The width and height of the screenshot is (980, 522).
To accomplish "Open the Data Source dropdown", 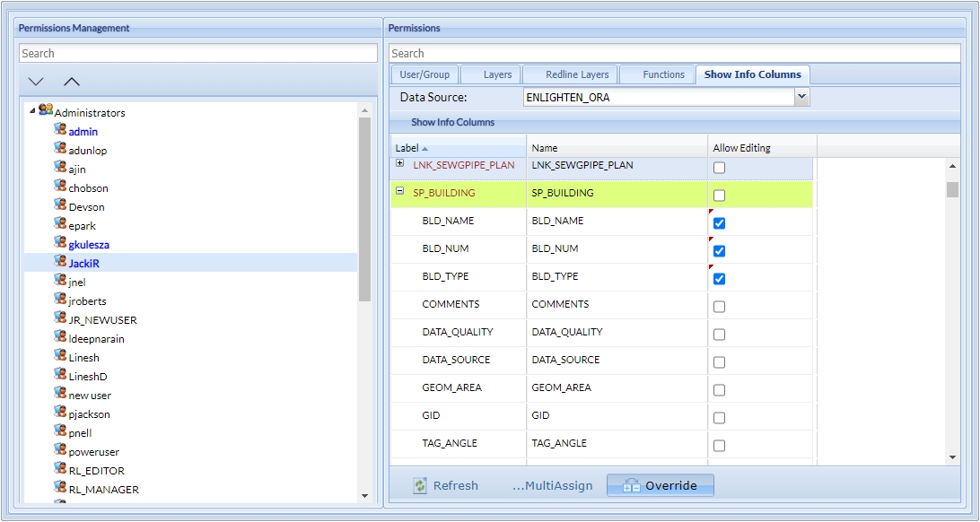I will pyautogui.click(x=801, y=97).
